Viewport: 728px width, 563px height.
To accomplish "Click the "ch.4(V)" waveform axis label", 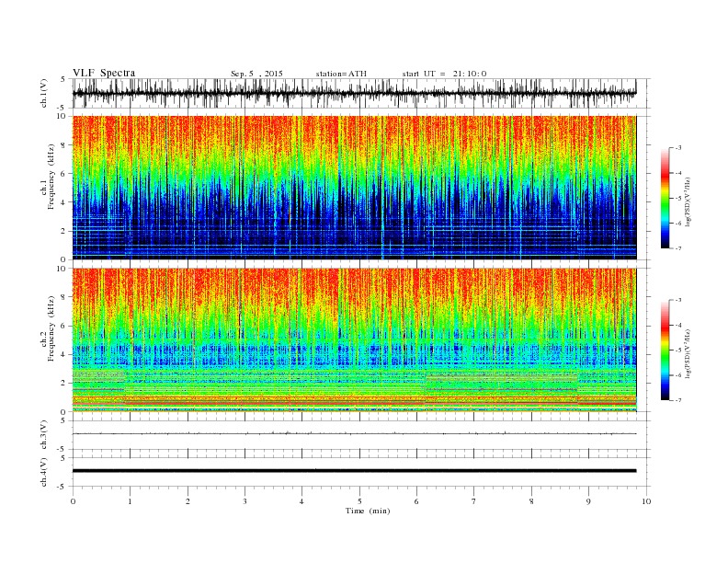I will click(44, 472).
